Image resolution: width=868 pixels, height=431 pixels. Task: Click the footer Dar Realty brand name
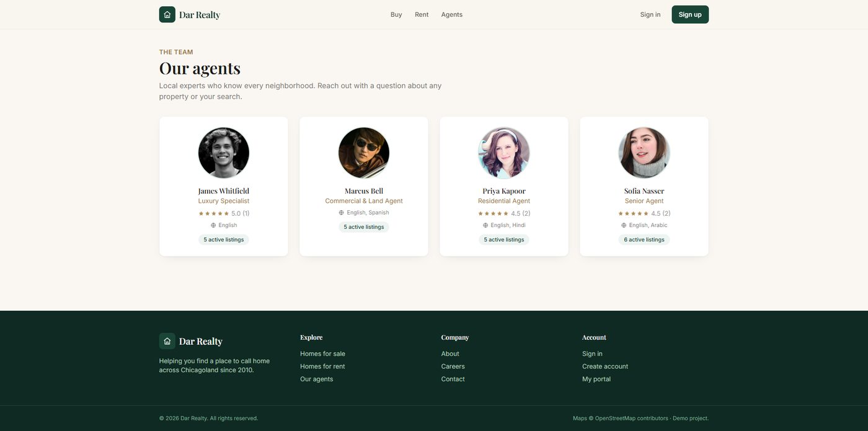[x=201, y=341]
